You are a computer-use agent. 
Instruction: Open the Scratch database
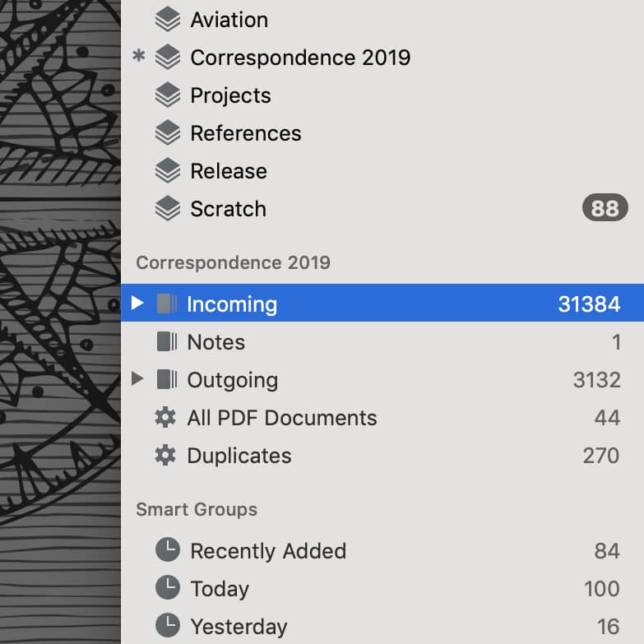(x=382, y=209)
